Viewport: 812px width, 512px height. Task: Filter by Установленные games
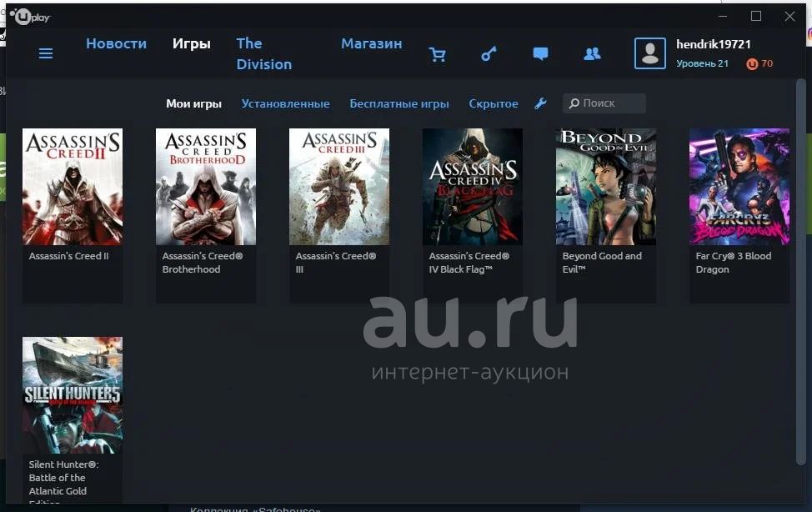[285, 103]
